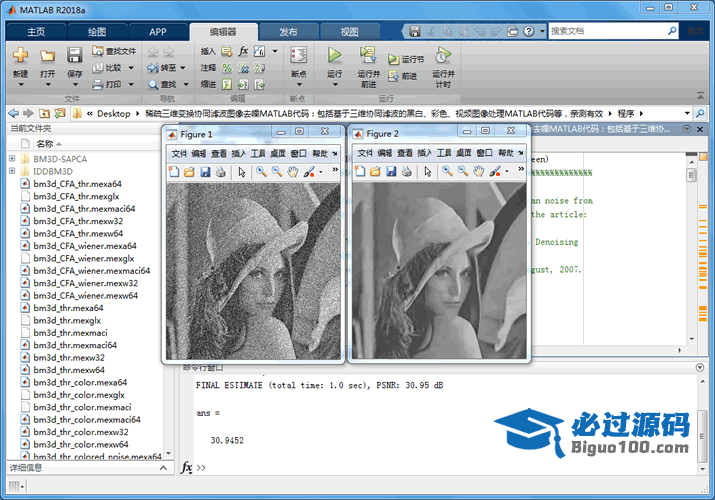Click the 断点 (Breakpoints) icon
Screen dimensions: 715x500
point(298,56)
